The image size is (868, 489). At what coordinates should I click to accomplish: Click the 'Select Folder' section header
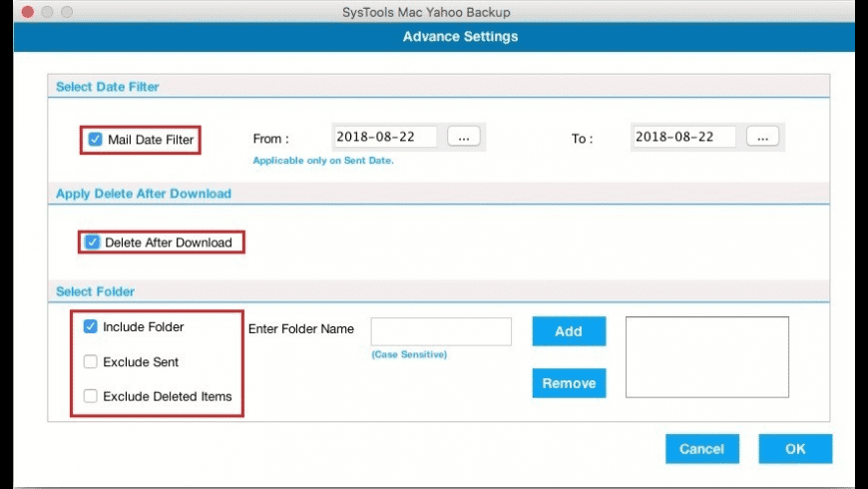click(95, 291)
